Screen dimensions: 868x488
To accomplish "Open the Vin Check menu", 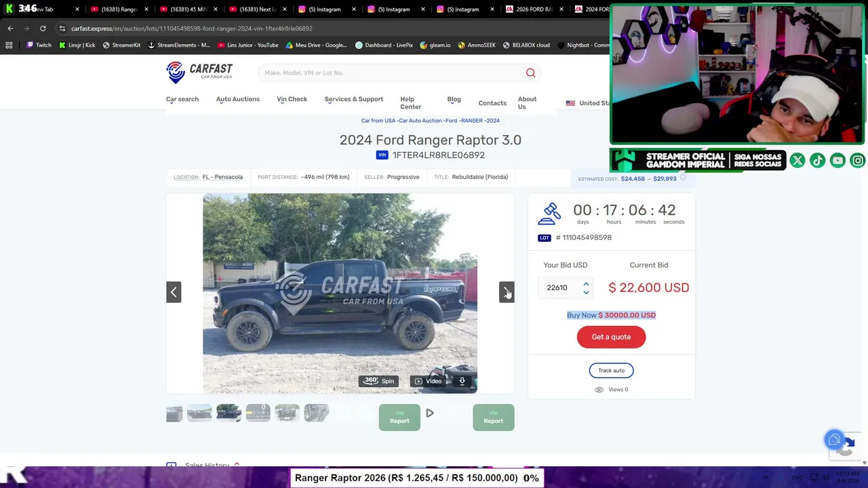I will click(x=292, y=99).
